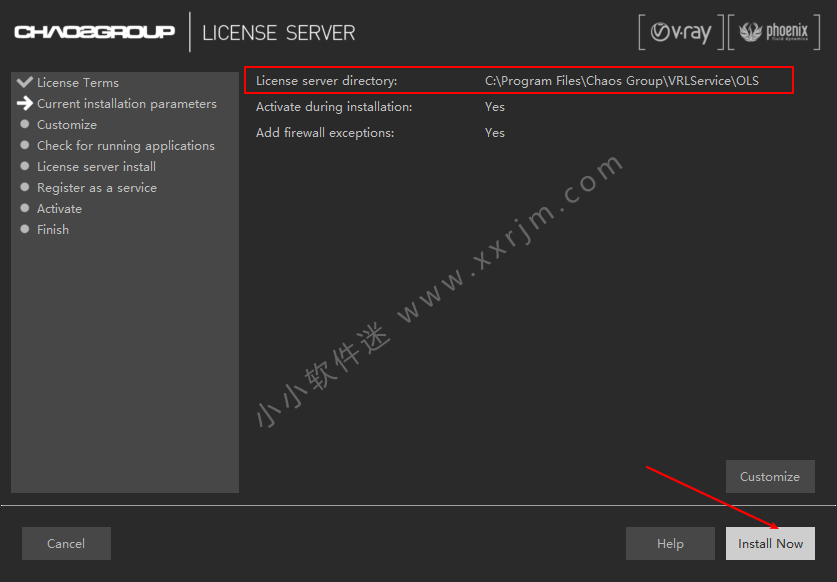Click the LICENSE SERVER title text

(x=279, y=33)
